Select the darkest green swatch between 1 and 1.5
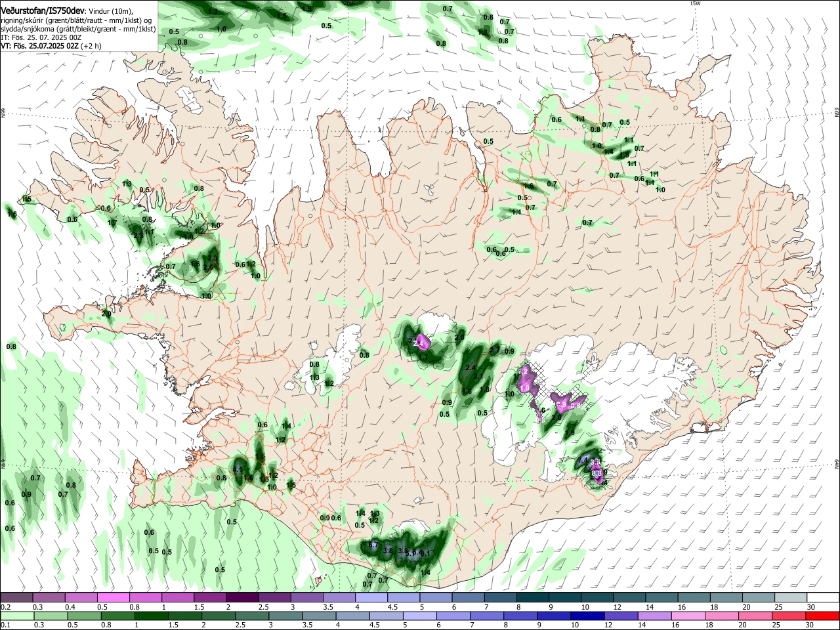The image size is (840, 630). pos(152,616)
